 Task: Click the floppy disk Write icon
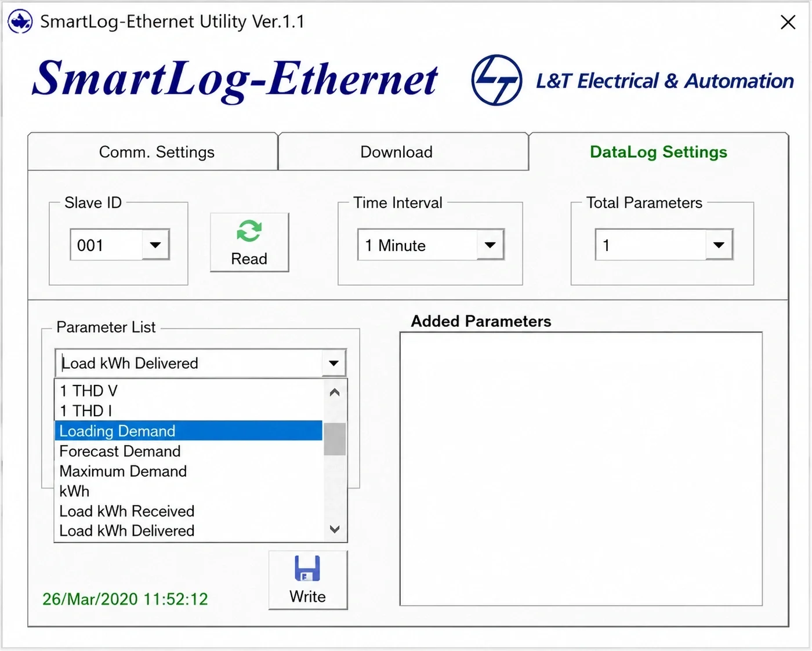pyautogui.click(x=307, y=568)
